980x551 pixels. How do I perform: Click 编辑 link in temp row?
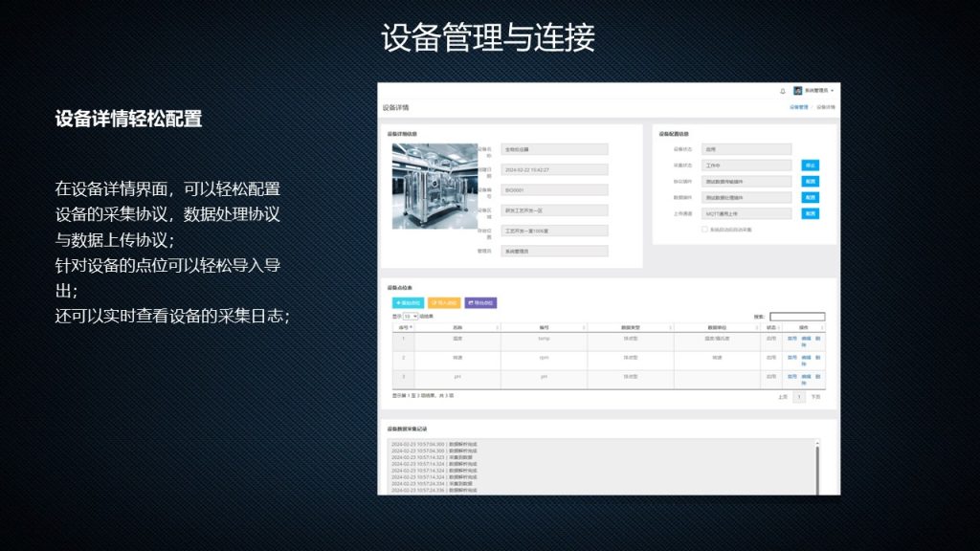(805, 338)
